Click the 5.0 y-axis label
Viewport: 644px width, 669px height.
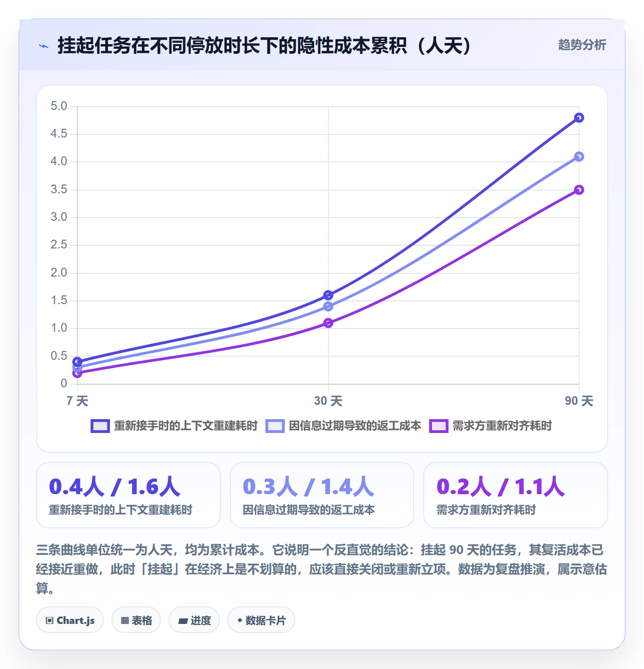(59, 106)
